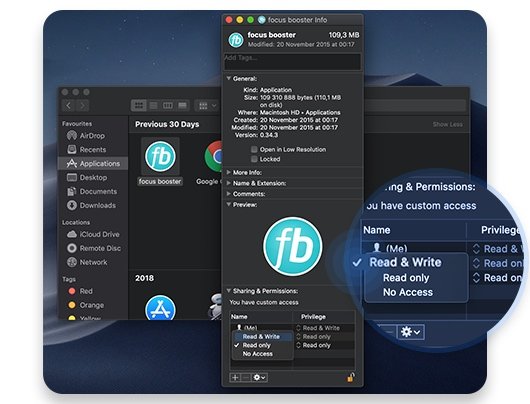
Task: Add a user with plus button
Action: pos(235,377)
